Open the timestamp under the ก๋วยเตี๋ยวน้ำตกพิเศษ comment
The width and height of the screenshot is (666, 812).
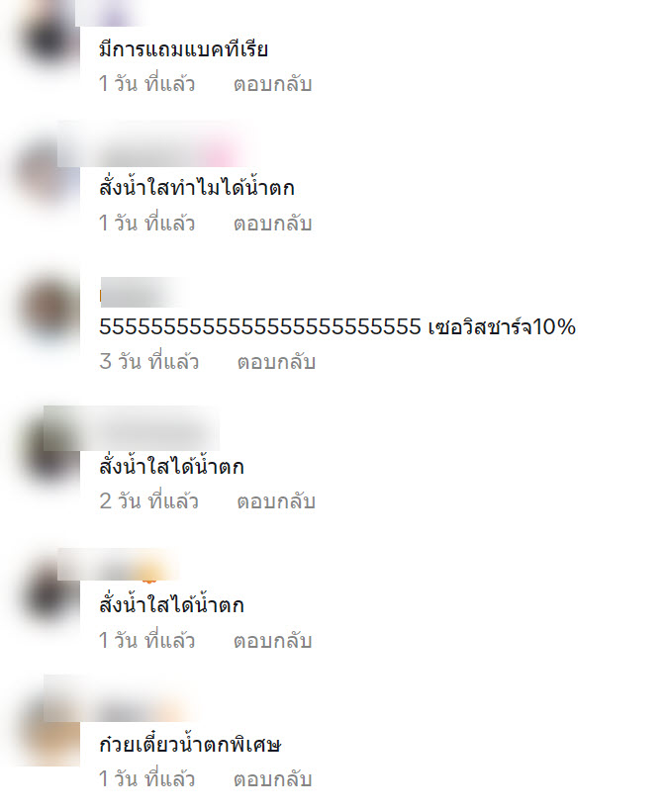(x=147, y=778)
